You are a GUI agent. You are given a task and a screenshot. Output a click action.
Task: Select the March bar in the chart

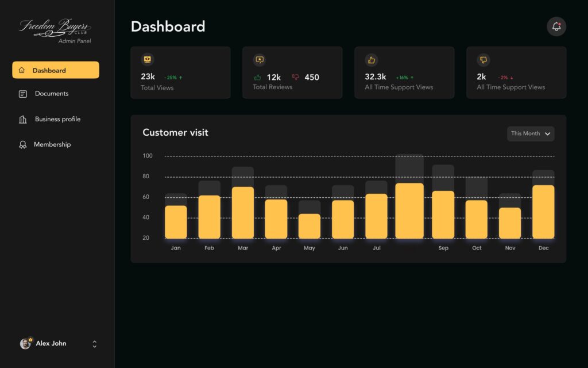click(243, 212)
